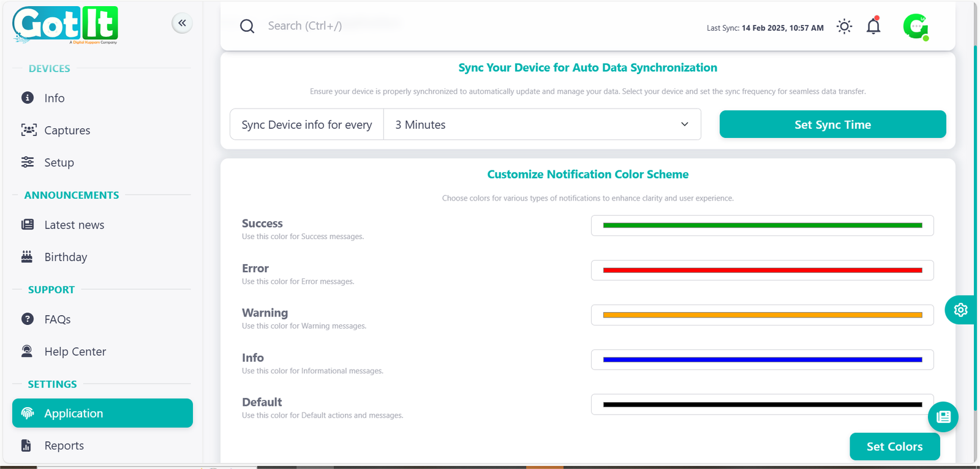This screenshot has width=980, height=469.
Task: Select the Reports sidebar item
Action: click(x=64, y=446)
